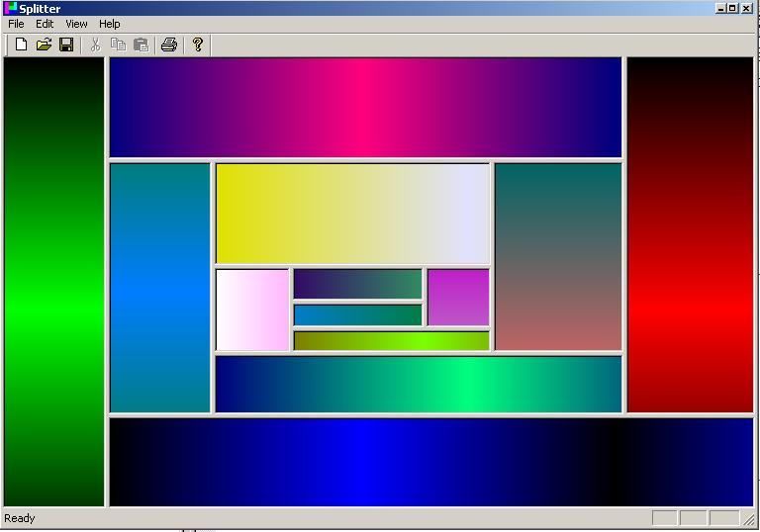
Task: Open the File menu
Action: (x=16, y=24)
